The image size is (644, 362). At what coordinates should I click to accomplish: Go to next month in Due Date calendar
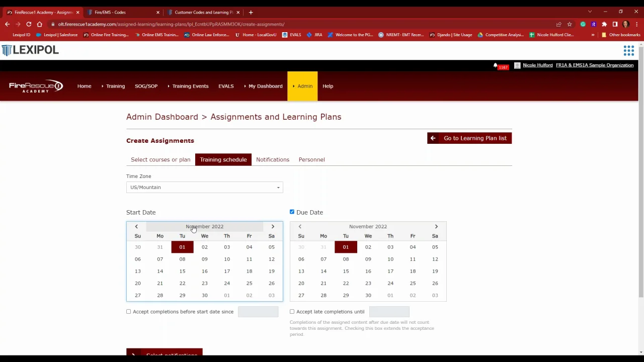(x=436, y=227)
